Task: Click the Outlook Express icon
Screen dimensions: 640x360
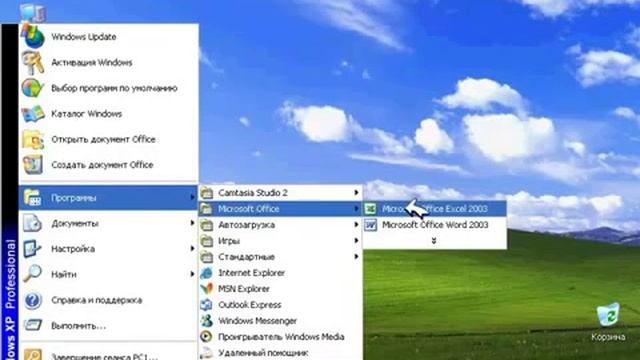Action: [207, 304]
